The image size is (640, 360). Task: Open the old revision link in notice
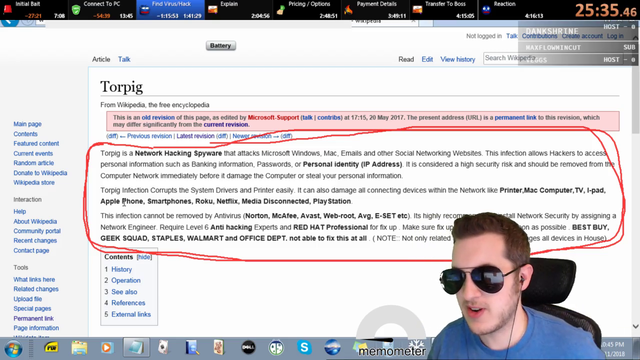(x=158, y=118)
